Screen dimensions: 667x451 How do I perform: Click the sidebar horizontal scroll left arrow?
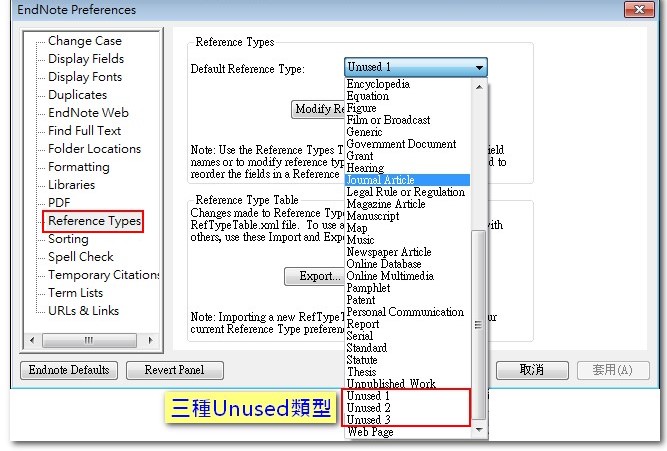coord(32,340)
